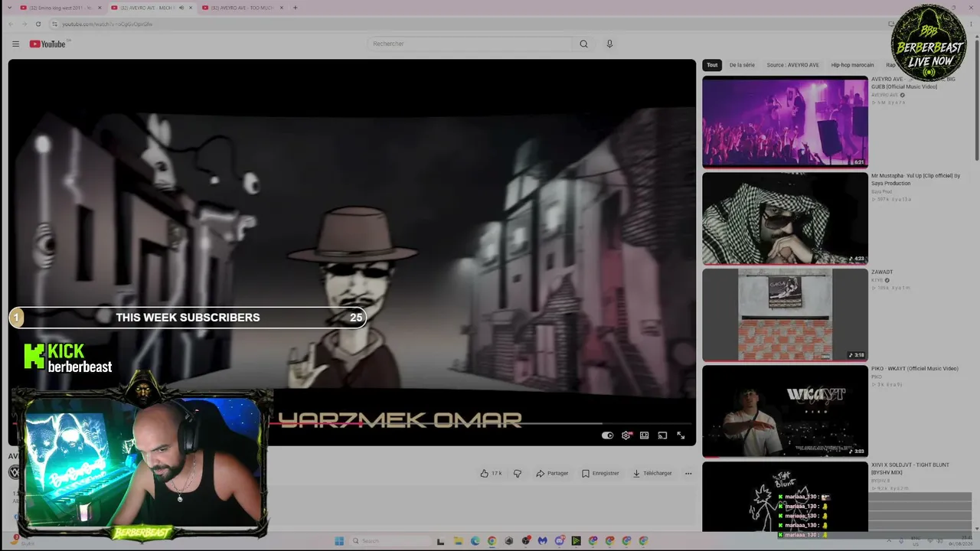Close the 'AVEYRO AVE - TOO MUCH' tab

click(x=282, y=8)
